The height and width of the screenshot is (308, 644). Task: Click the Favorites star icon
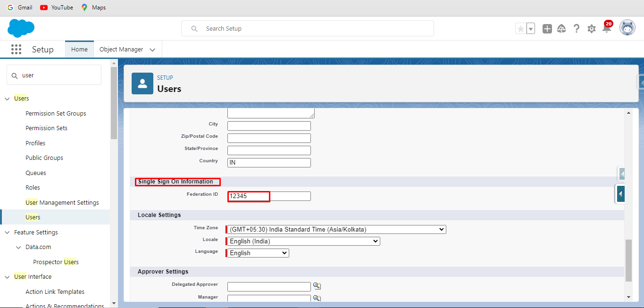[520, 28]
